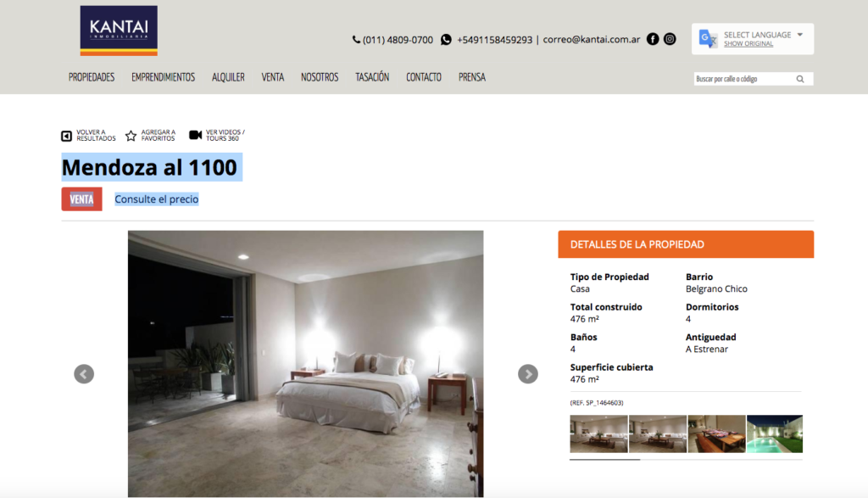Open the Facebook page icon
The height and width of the screenshot is (498, 868).
pyautogui.click(x=653, y=39)
